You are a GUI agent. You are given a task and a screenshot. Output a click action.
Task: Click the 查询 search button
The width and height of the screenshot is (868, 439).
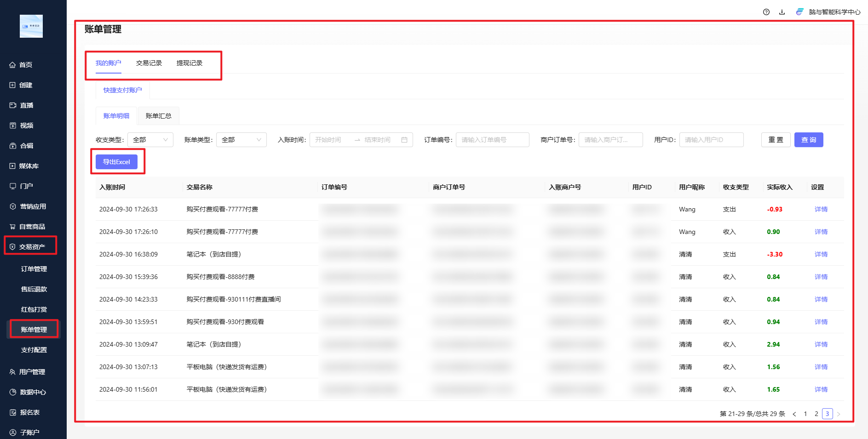808,140
